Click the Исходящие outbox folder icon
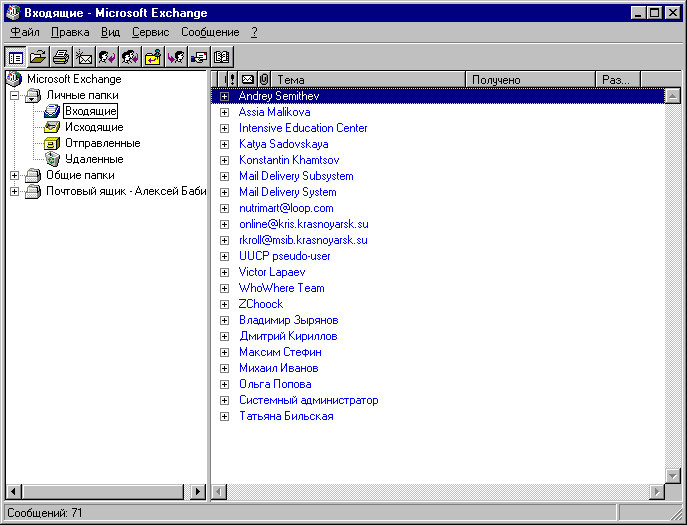The height and width of the screenshot is (525, 687). [52, 127]
